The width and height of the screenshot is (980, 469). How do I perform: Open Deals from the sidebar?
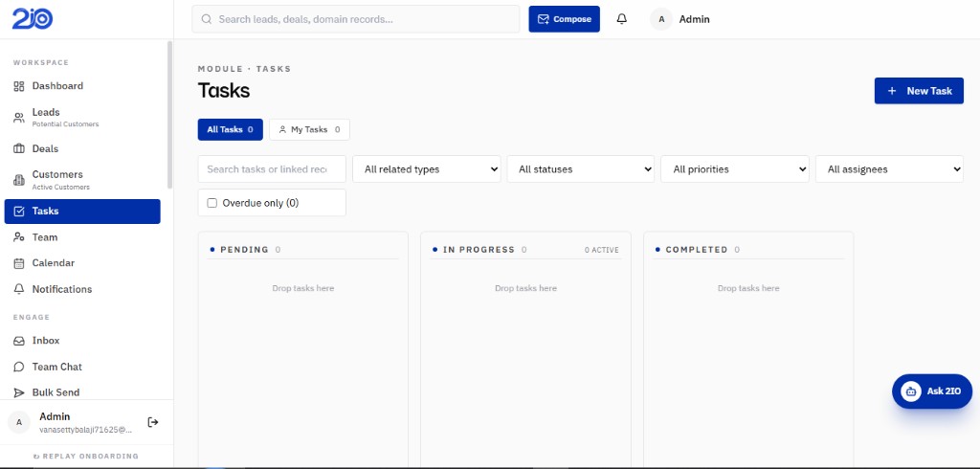coord(82,148)
